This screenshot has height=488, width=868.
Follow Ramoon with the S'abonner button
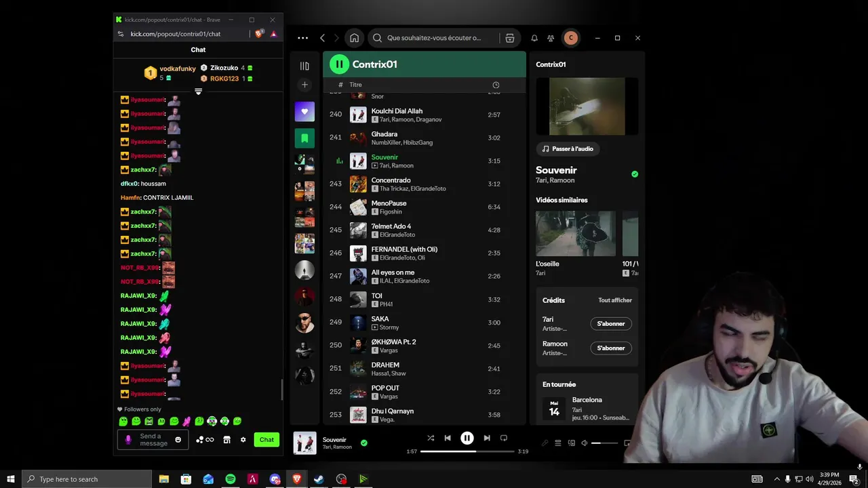pos(611,348)
